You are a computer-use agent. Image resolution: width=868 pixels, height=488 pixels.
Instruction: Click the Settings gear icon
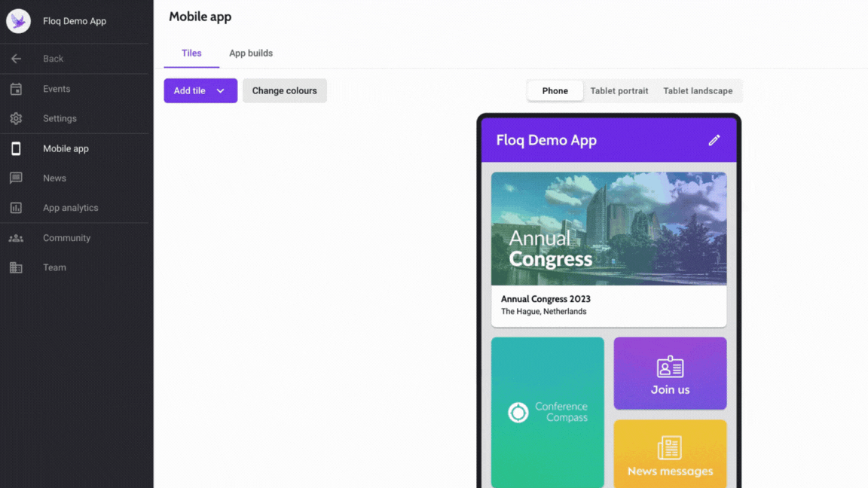[16, 118]
